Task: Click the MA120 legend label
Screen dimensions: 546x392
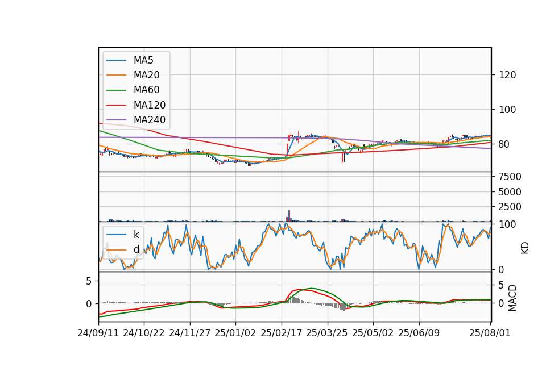Action: (150, 105)
